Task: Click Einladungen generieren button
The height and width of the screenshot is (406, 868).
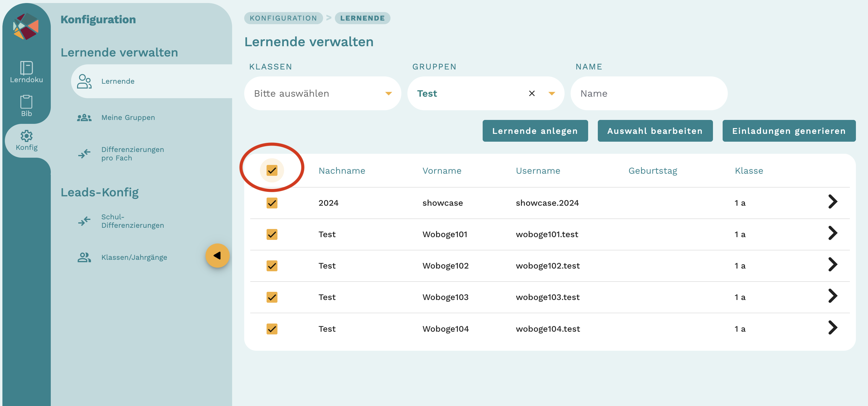Action: [789, 131]
